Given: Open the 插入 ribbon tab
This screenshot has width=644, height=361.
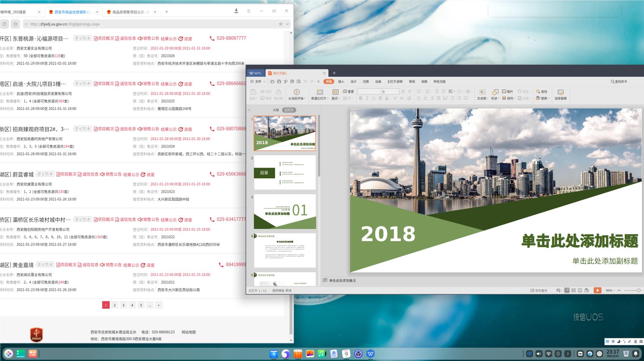Looking at the screenshot, I should (341, 81).
